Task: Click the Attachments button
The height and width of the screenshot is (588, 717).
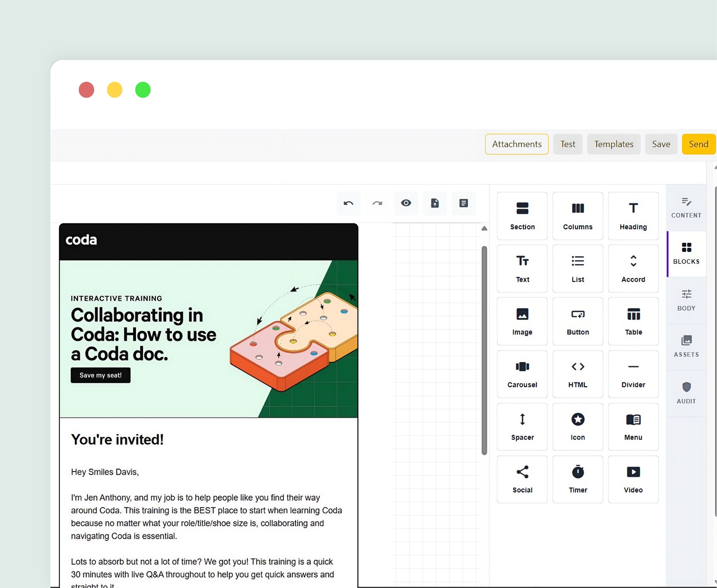Action: 517,144
